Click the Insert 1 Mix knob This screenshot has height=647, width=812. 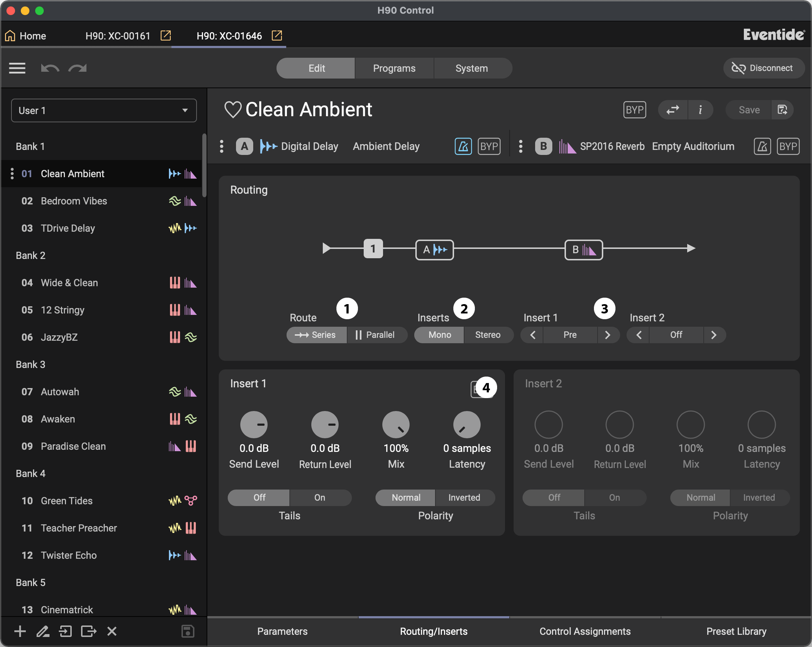[396, 424]
